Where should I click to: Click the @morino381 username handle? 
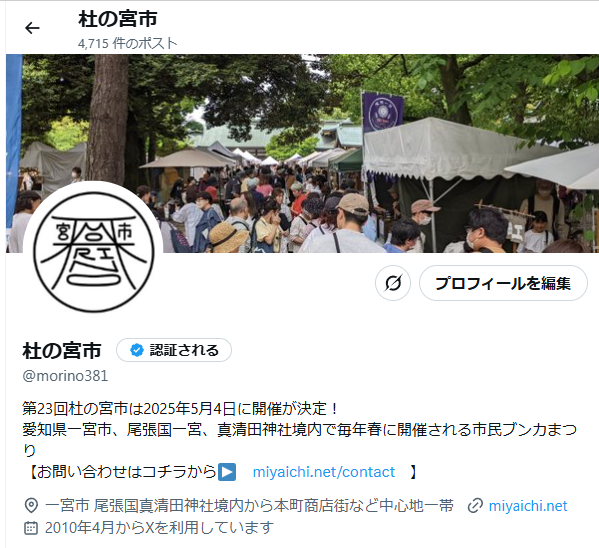(x=65, y=376)
